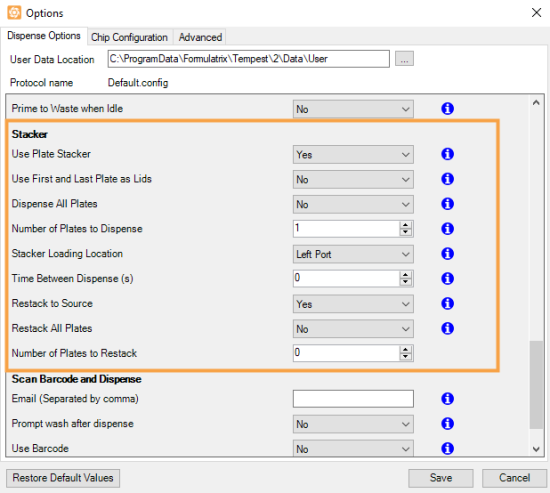The image size is (550, 493).
Task: Increase Number of Plates to Dispense
Action: point(406,225)
